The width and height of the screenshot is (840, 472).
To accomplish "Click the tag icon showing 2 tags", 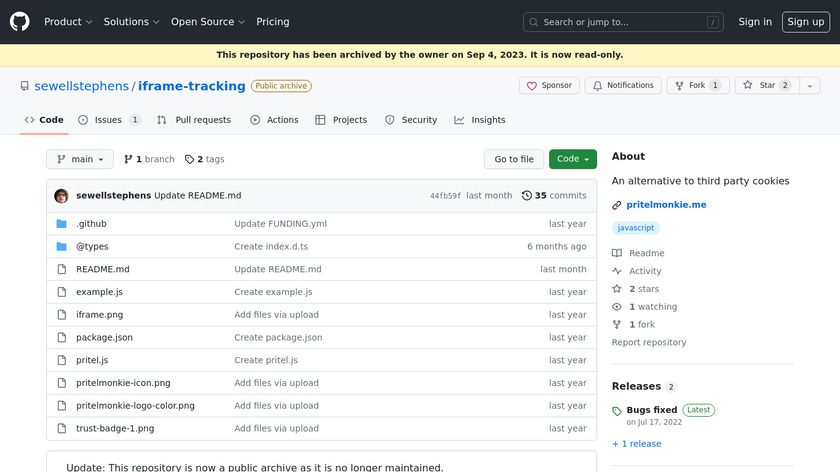I will click(x=190, y=159).
